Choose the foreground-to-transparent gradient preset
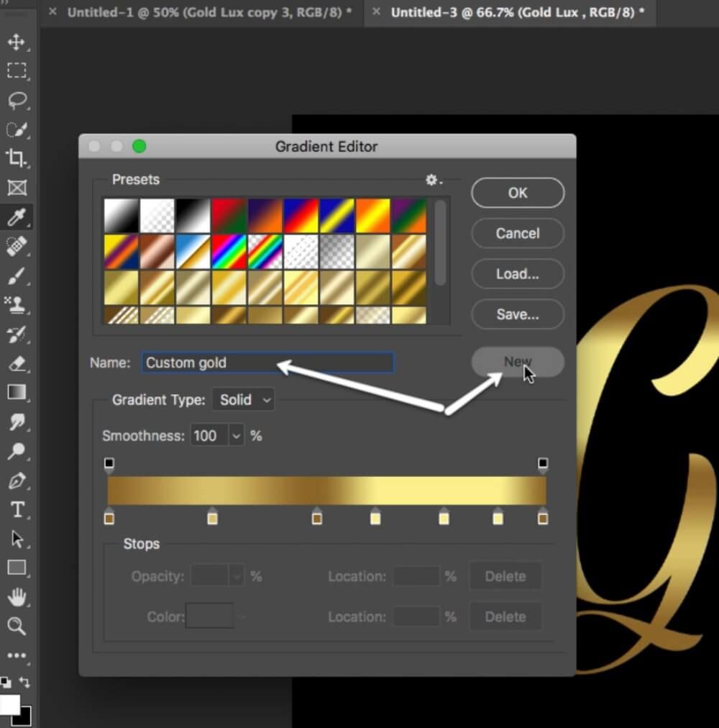The width and height of the screenshot is (719, 728). coord(157,216)
